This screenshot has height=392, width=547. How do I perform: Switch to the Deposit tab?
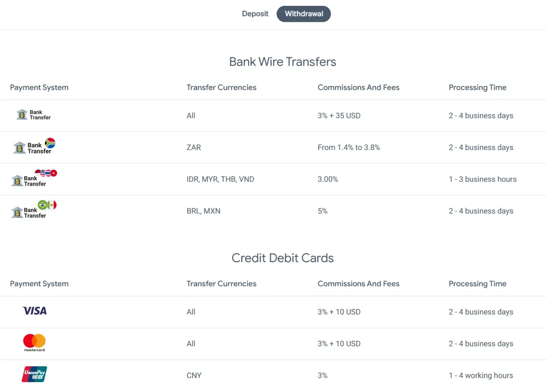pos(255,14)
